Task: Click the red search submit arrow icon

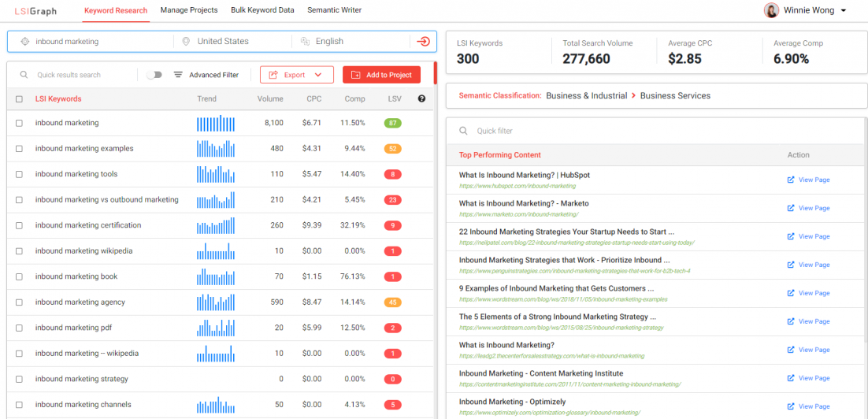Action: (423, 42)
